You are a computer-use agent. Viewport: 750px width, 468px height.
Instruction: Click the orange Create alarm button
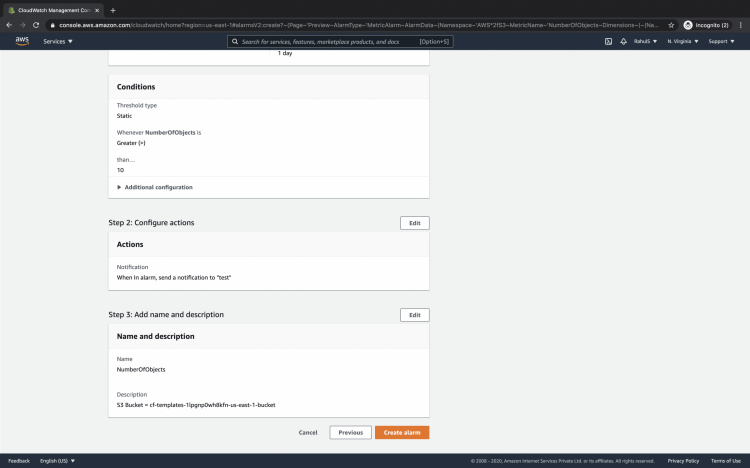[x=403, y=432]
